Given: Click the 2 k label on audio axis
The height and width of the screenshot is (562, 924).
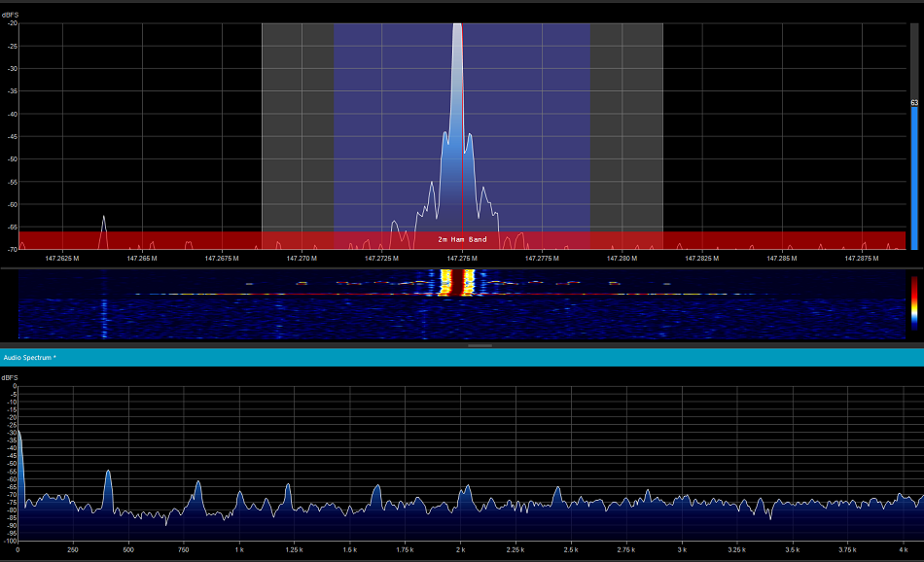Looking at the screenshot, I should pos(460,550).
